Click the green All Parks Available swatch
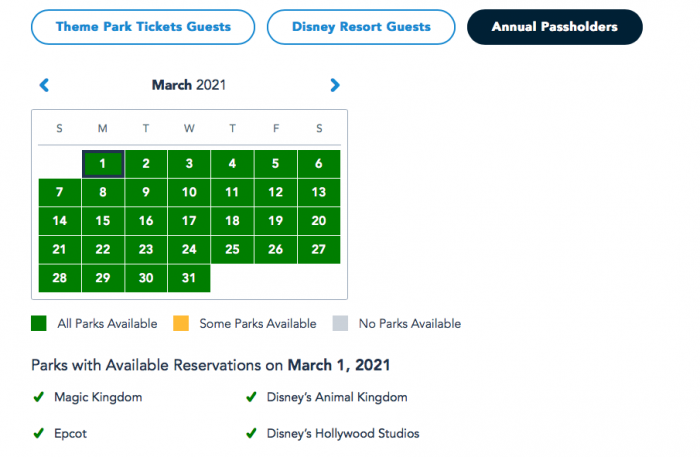The image size is (700, 457). [39, 324]
